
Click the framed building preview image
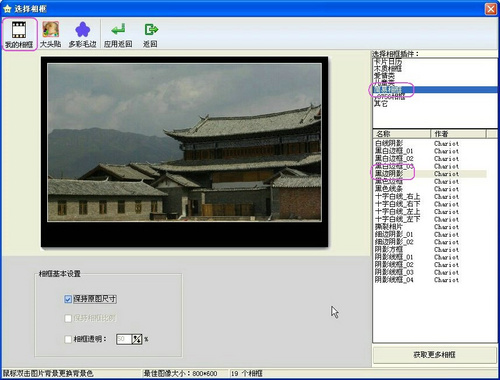click(184, 152)
